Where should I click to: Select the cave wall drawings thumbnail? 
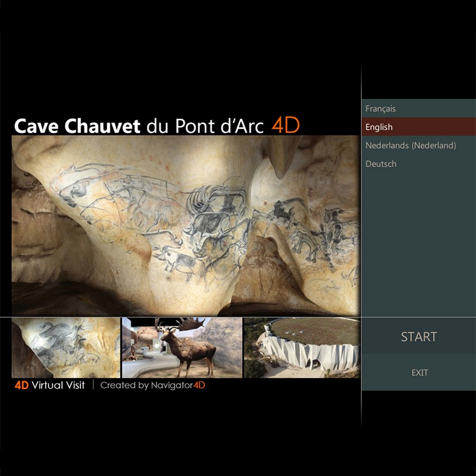(x=66, y=347)
